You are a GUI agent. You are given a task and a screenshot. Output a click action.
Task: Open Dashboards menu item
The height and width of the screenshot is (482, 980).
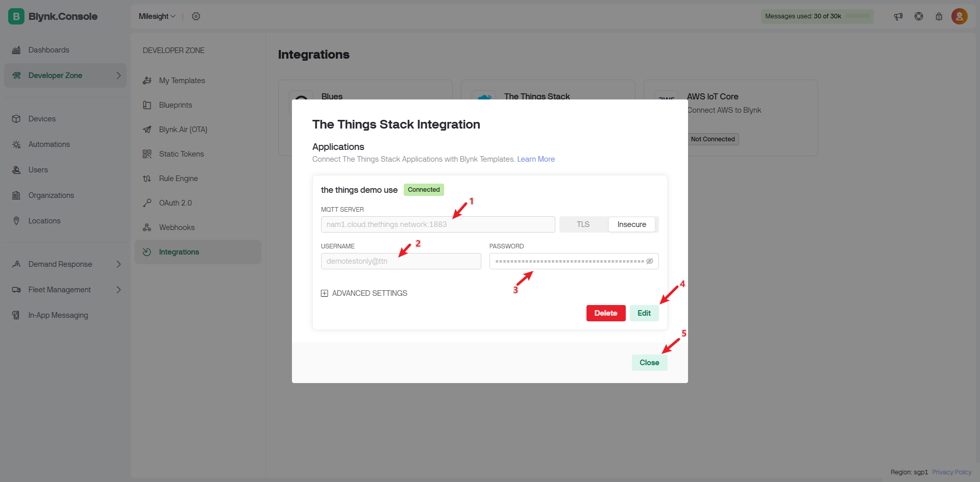[65, 50]
